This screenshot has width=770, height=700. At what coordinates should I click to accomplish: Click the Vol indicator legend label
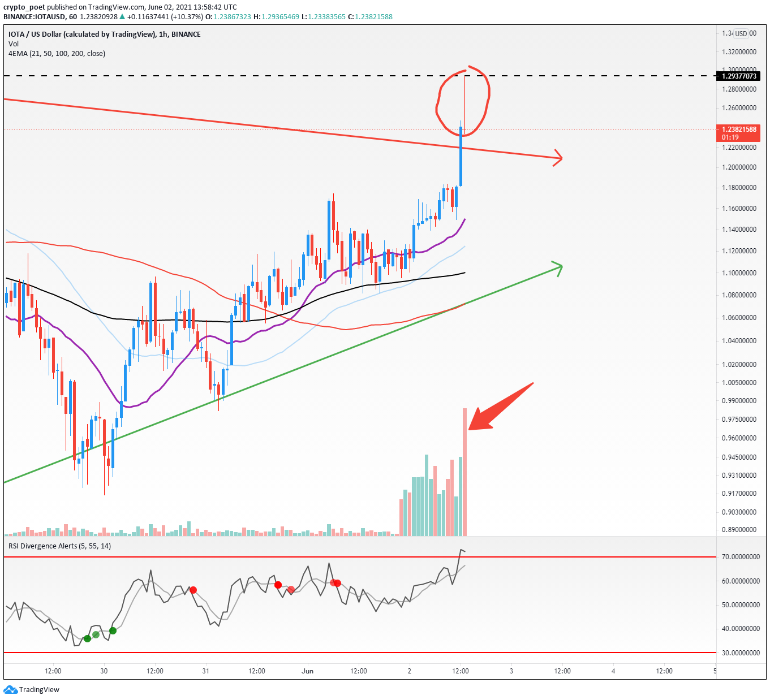14,44
